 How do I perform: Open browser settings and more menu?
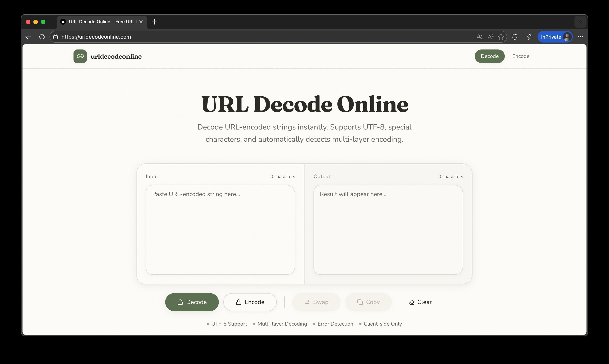[580, 37]
